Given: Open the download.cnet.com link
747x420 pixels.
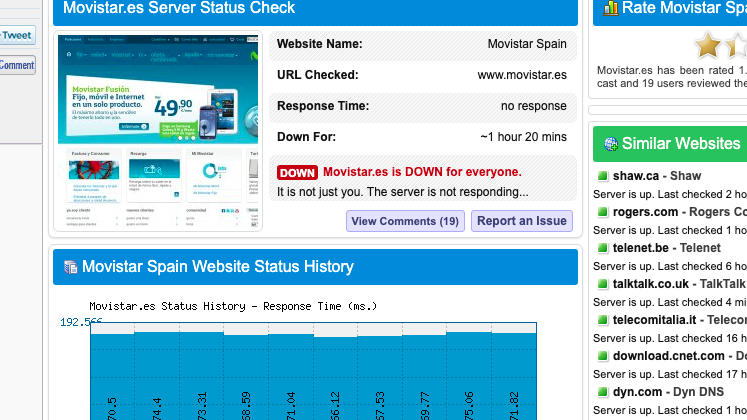Looking at the screenshot, I should (669, 356).
